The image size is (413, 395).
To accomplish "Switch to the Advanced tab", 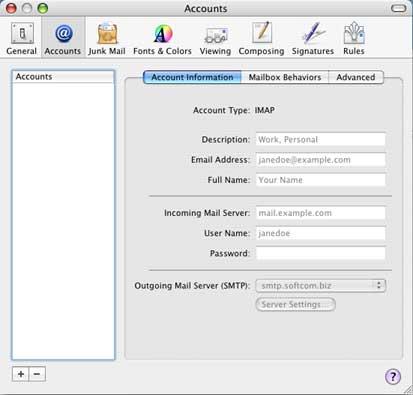I will [356, 77].
